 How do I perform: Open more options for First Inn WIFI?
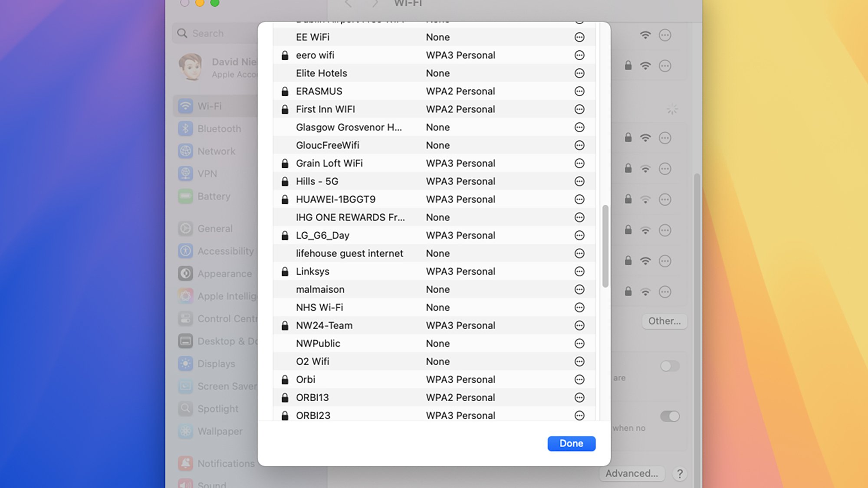click(x=579, y=109)
